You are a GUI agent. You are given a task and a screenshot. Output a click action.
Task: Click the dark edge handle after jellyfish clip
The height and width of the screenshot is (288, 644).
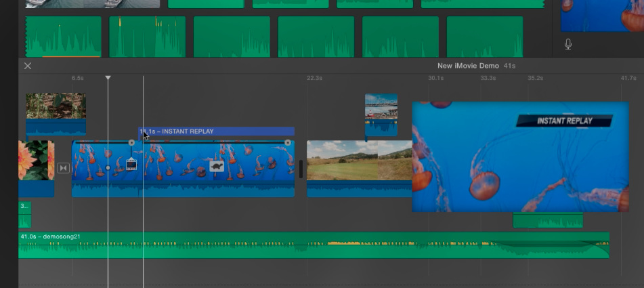click(301, 169)
